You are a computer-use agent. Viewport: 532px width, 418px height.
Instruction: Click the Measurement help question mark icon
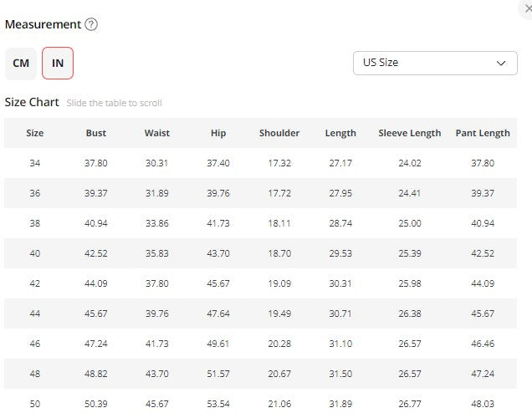coord(92,25)
